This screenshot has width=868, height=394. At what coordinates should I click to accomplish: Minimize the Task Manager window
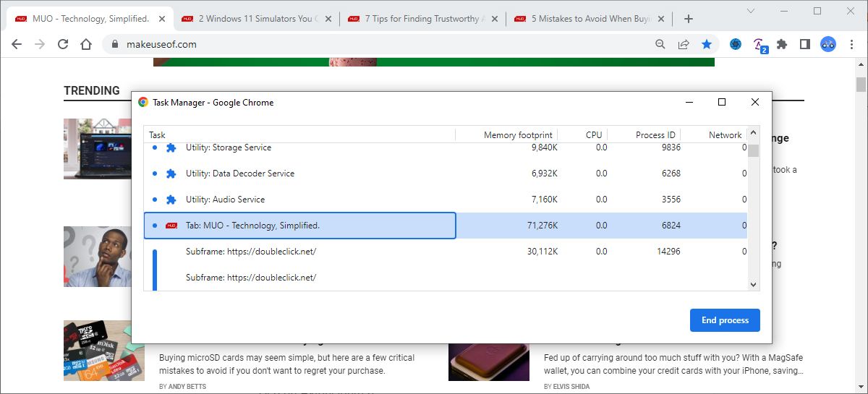pos(688,102)
